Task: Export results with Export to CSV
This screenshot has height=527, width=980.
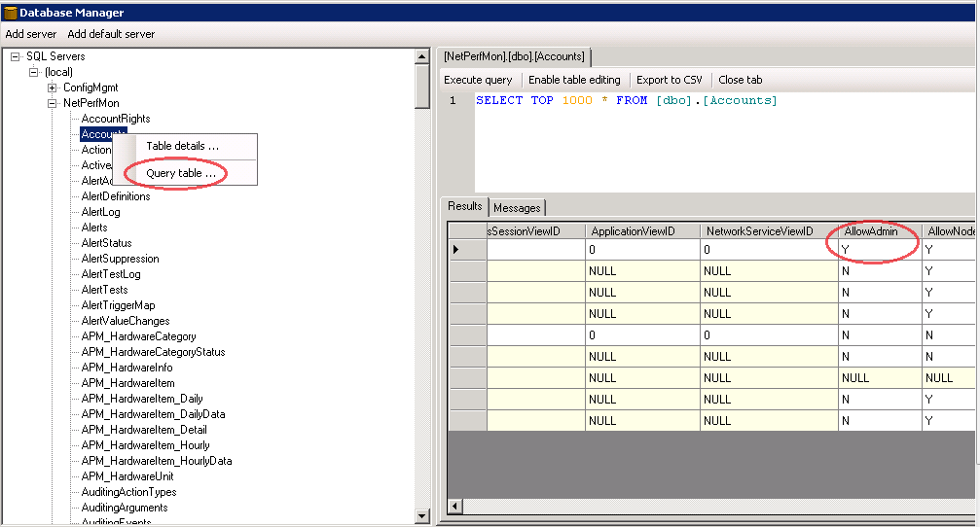Action: (669, 80)
